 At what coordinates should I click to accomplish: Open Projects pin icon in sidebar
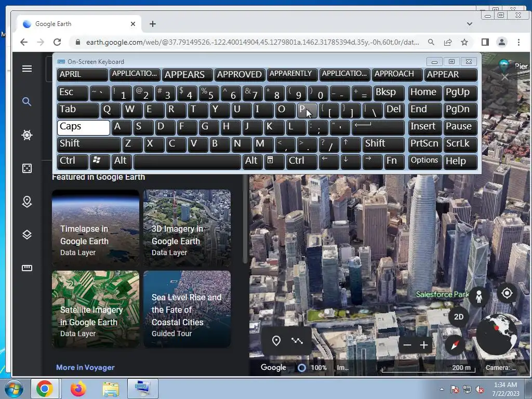click(27, 202)
